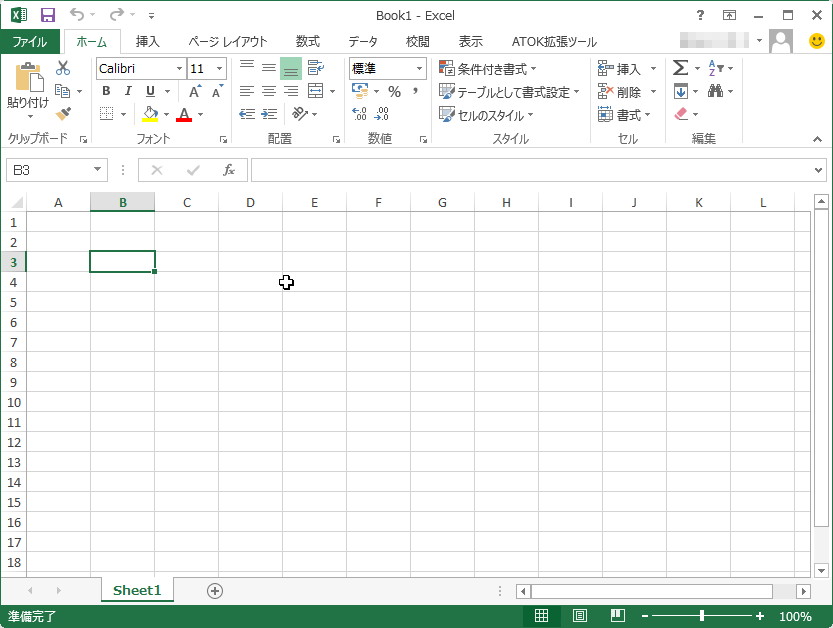Viewport: 833px width, 628px height.
Task: Click the percent style (%) icon
Action: click(393, 91)
